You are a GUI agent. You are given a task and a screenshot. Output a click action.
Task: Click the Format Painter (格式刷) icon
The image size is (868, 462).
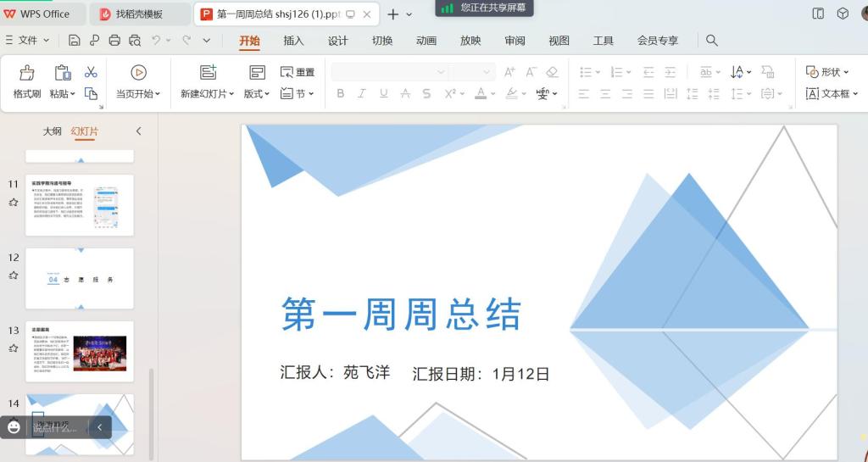tap(27, 74)
